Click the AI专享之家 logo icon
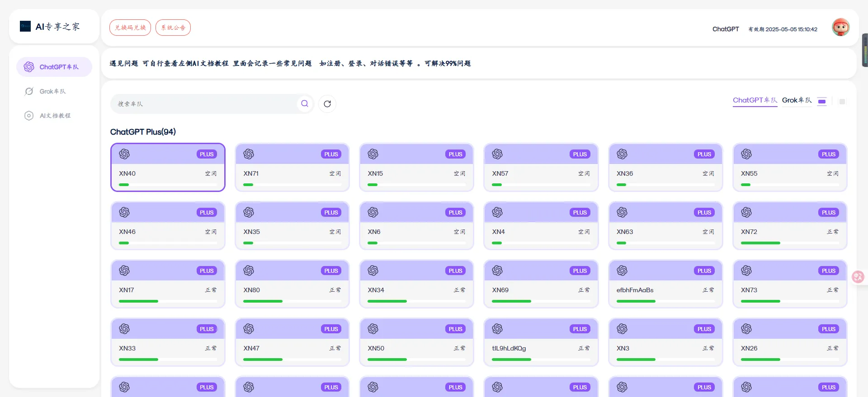Image resolution: width=868 pixels, height=397 pixels. 25,26
